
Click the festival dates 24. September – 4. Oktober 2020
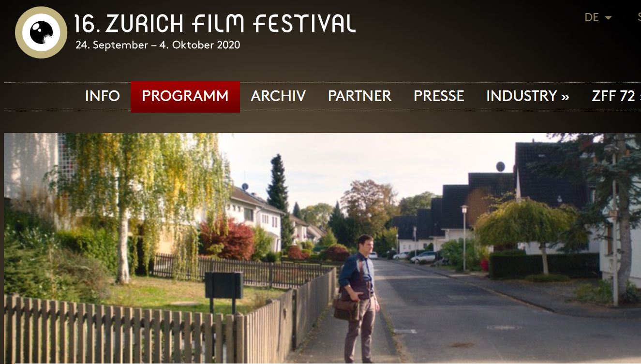[158, 45]
